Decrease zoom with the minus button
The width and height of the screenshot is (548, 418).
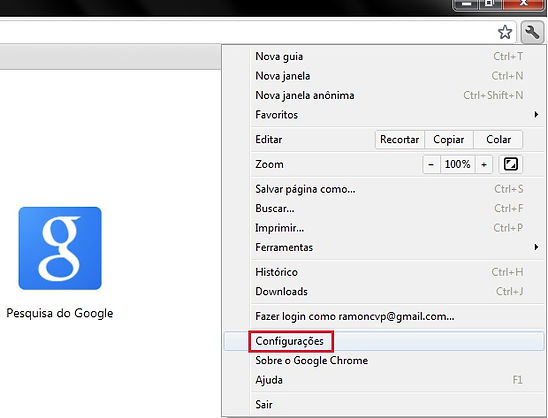point(431,164)
